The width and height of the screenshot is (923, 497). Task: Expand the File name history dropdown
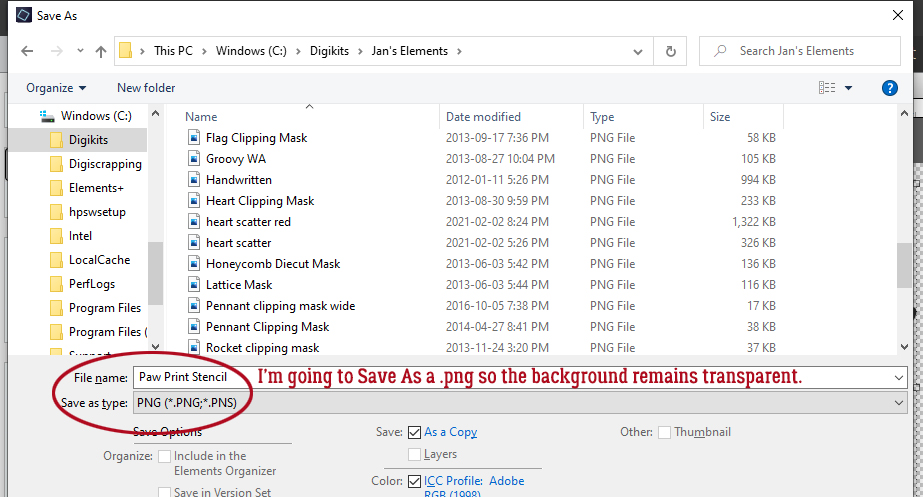click(x=898, y=377)
